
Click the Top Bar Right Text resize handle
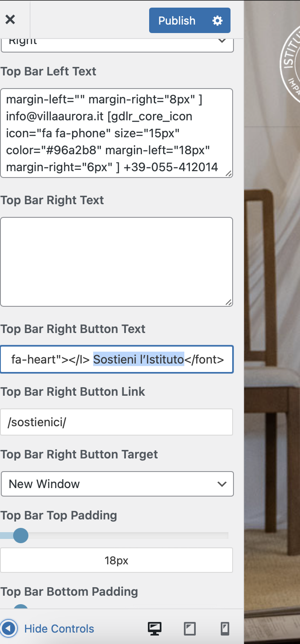(228, 302)
